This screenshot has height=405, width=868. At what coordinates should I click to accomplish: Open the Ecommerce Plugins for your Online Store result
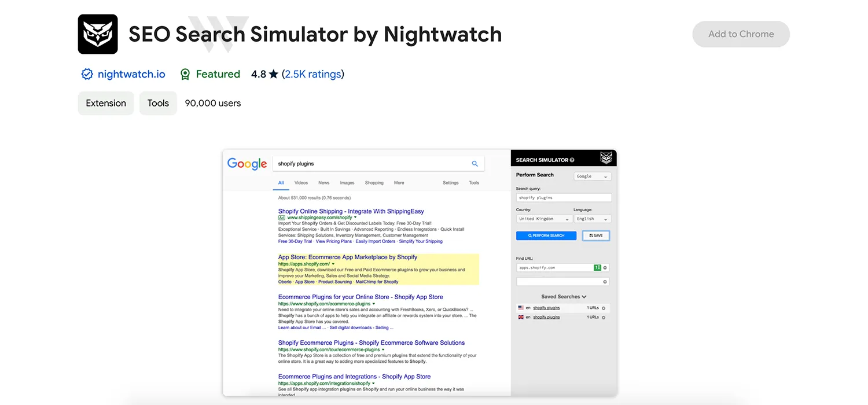pos(361,297)
